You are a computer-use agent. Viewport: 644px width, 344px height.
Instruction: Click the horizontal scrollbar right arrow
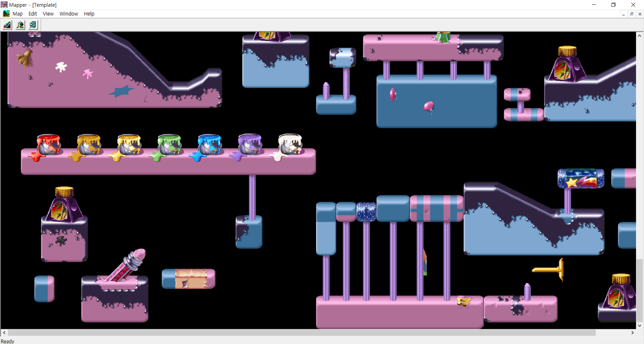click(x=633, y=333)
